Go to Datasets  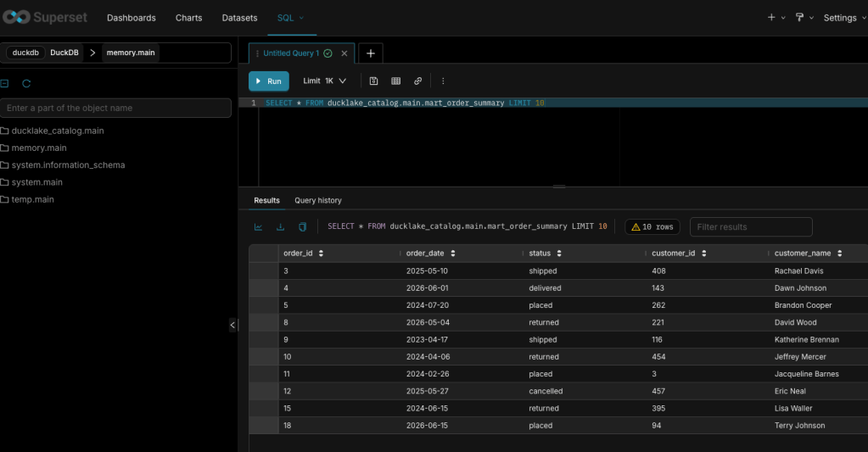click(x=239, y=18)
